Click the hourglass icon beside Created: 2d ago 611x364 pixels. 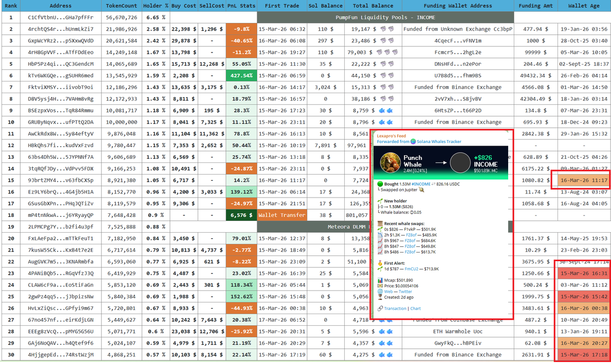click(380, 297)
